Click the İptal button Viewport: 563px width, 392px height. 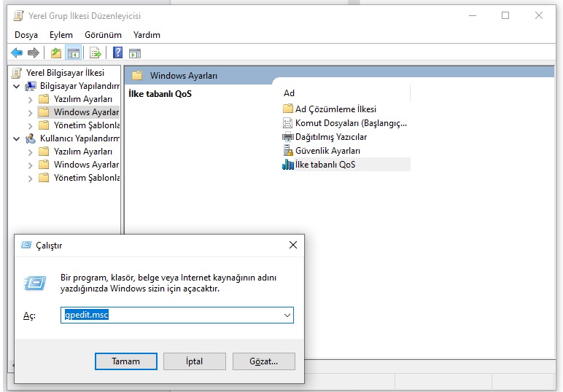tap(194, 361)
